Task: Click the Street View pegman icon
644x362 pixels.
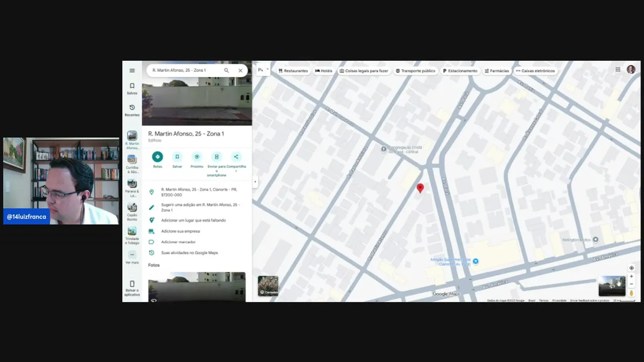Action: coord(631,293)
